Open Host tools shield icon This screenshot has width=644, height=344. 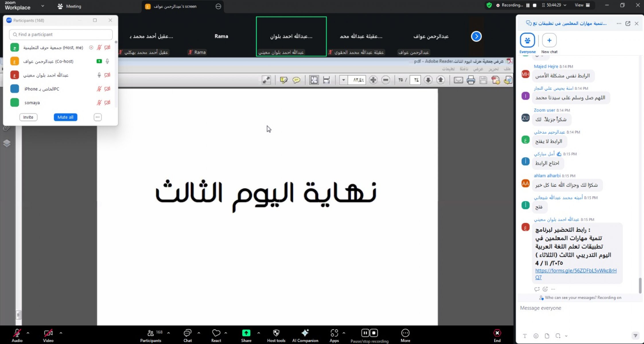coord(276,333)
